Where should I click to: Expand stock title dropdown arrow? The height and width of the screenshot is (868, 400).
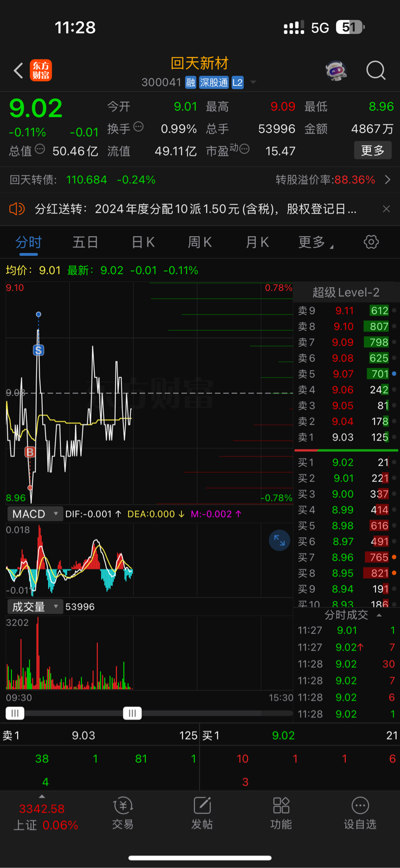pos(253,82)
